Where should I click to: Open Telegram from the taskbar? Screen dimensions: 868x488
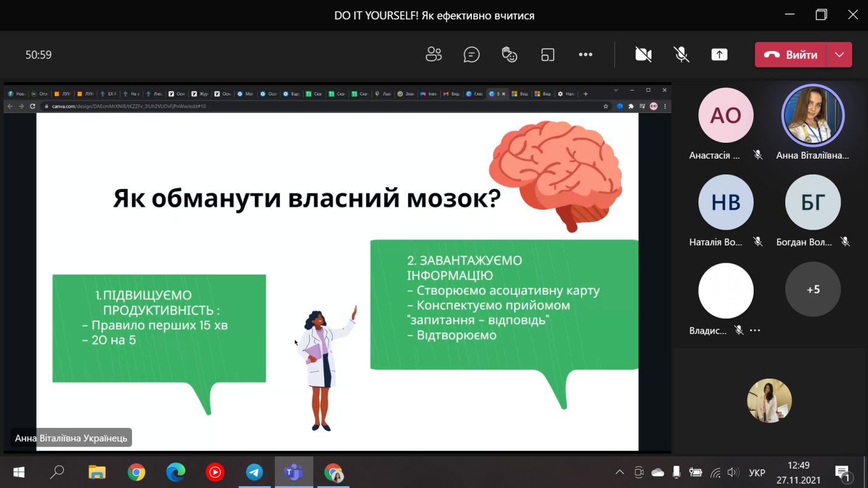(x=254, y=472)
